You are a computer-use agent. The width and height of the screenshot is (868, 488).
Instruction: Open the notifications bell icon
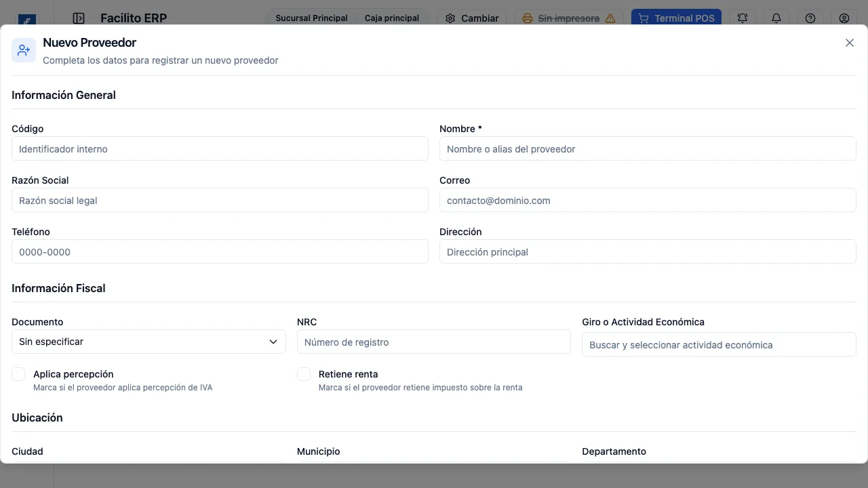point(776,18)
